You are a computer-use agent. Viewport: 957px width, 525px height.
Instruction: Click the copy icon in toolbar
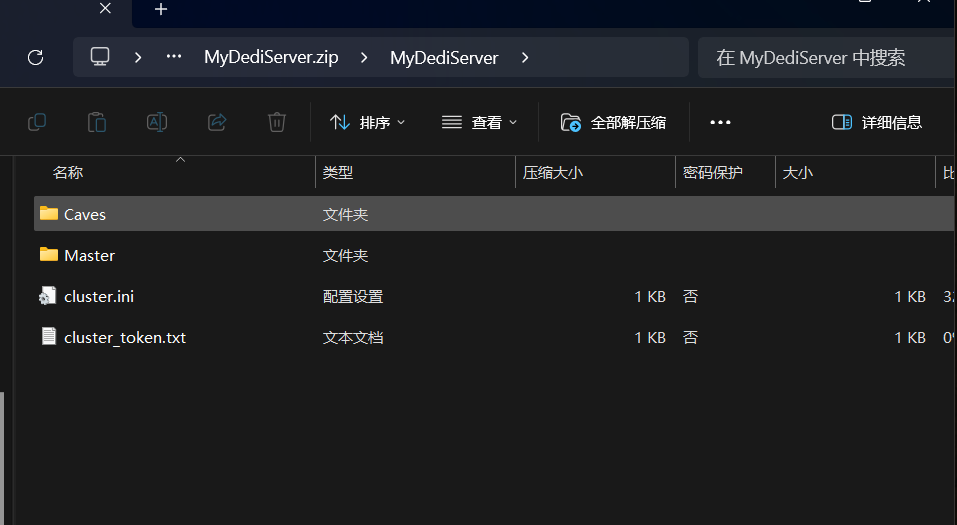37,122
